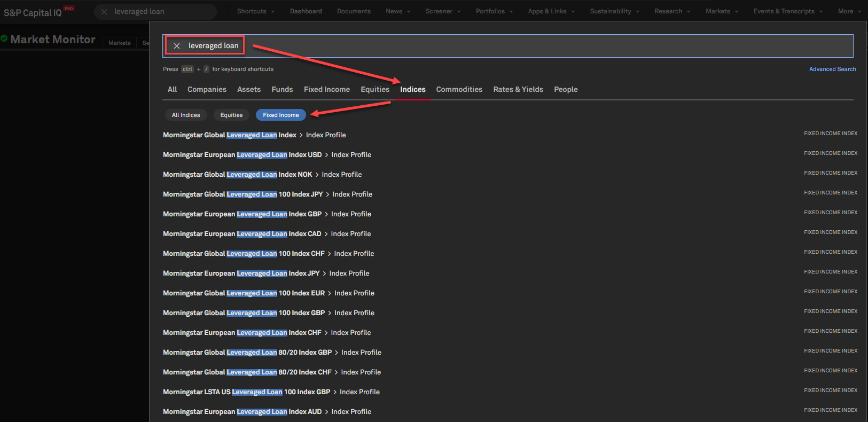Image resolution: width=868 pixels, height=422 pixels.
Task: Switch to the Assets tab
Action: coord(249,89)
